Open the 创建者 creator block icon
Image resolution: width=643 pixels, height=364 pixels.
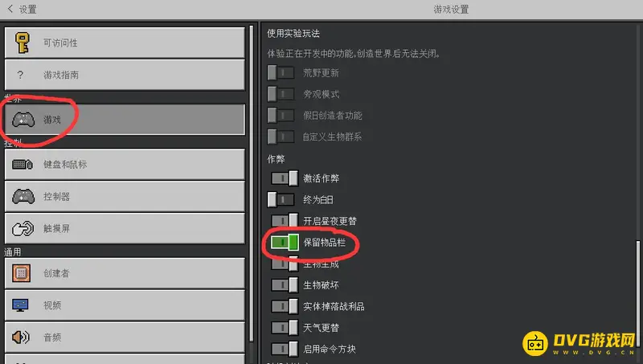click(x=22, y=273)
